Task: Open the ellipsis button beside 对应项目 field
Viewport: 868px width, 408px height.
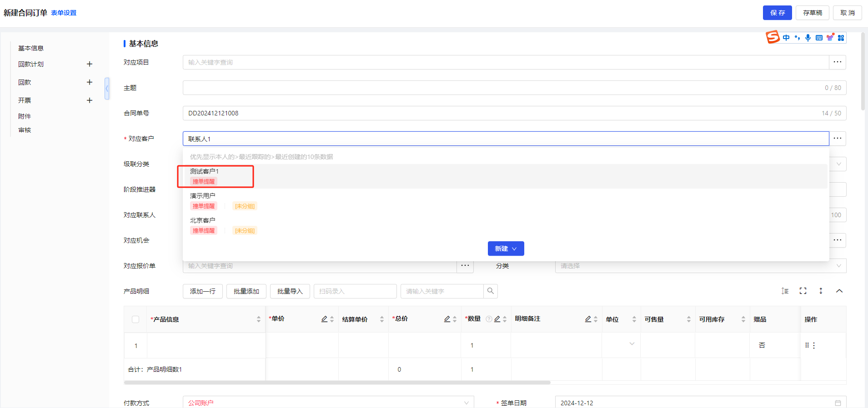Action: pyautogui.click(x=838, y=62)
